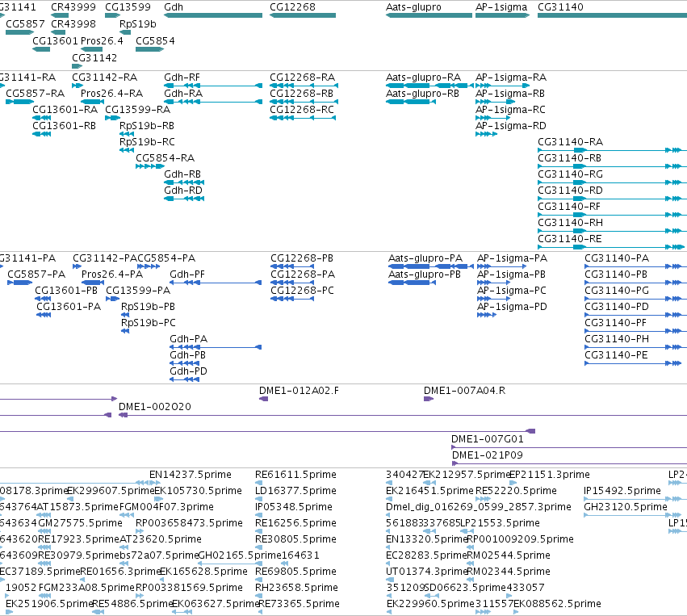
Task: Click the EC28283.5prime EST label
Action: (426, 555)
